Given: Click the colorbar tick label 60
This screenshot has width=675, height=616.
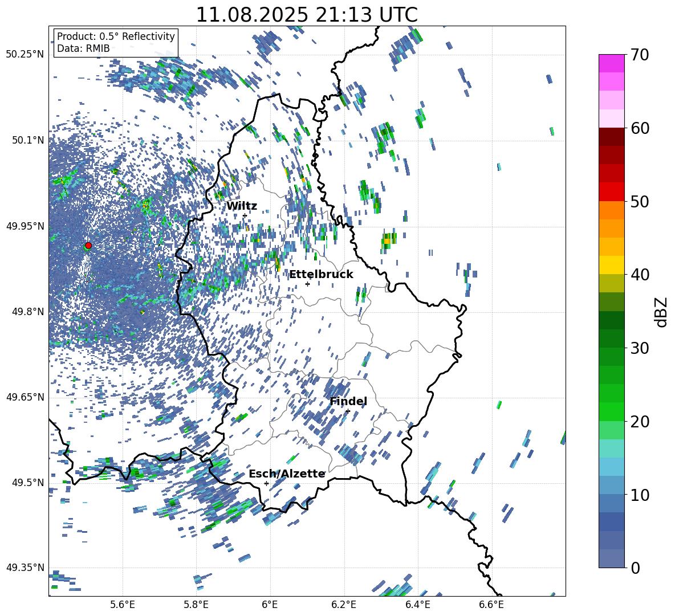Looking at the screenshot, I should click(x=640, y=128).
